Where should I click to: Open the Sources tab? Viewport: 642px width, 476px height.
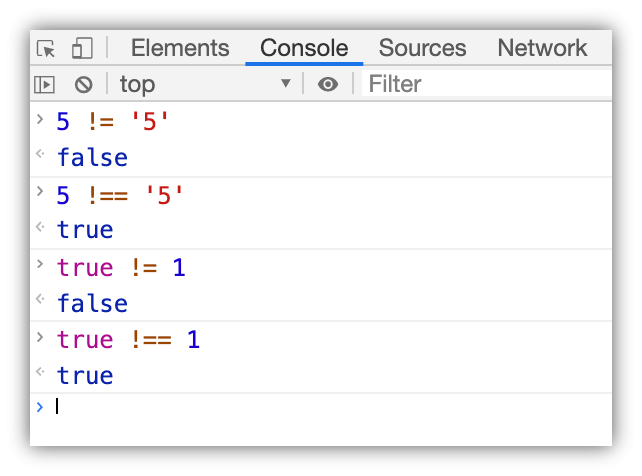(422, 48)
